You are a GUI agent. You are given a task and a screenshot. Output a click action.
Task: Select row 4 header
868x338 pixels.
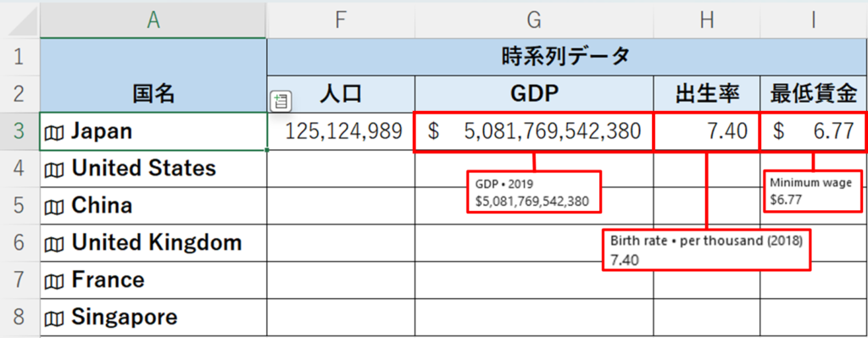coord(20,169)
